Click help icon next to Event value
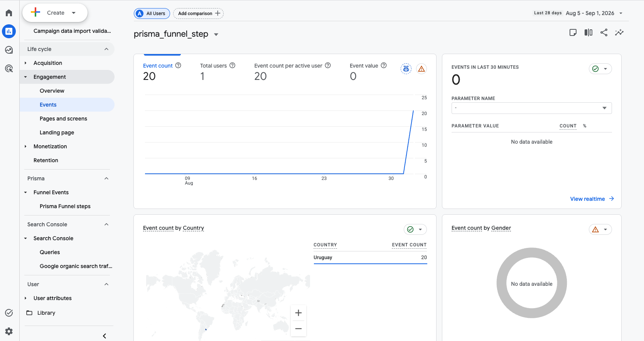This screenshot has width=644, height=341. [x=384, y=65]
